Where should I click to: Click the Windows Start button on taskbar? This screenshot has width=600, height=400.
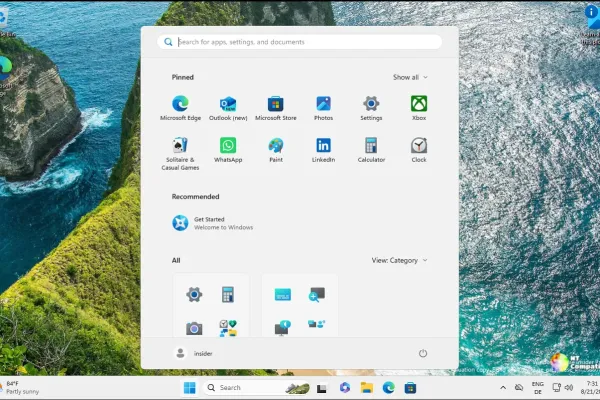[189, 388]
